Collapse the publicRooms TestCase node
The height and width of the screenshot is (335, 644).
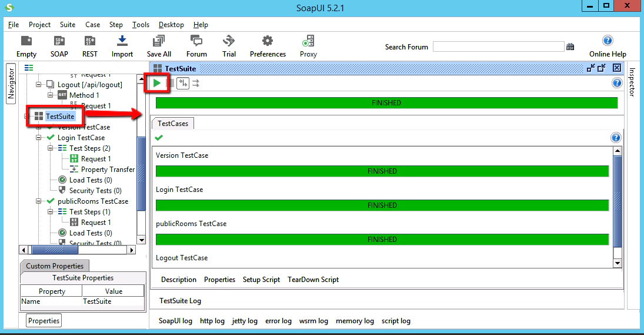pyautogui.click(x=38, y=201)
